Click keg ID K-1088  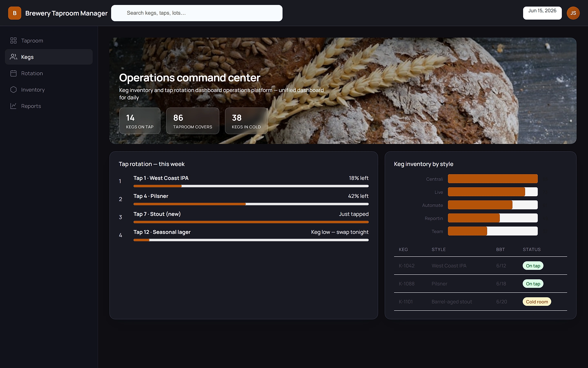[406, 284]
